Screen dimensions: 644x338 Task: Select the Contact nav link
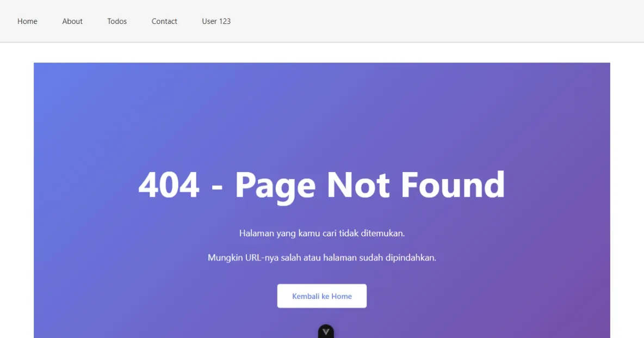tap(164, 21)
